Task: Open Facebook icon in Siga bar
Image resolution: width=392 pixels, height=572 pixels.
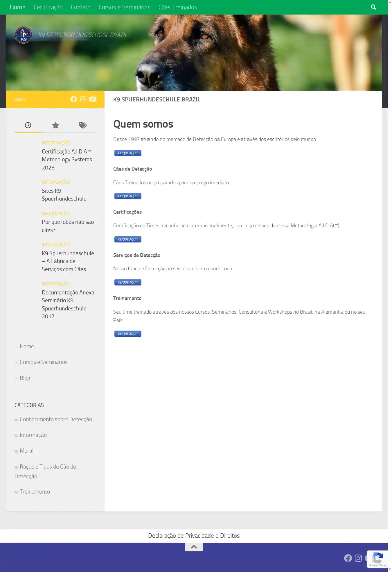Action: pos(74,99)
